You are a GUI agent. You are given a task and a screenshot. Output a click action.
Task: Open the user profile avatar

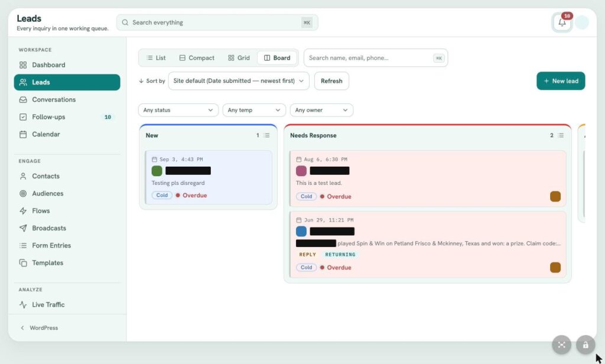[x=581, y=22]
